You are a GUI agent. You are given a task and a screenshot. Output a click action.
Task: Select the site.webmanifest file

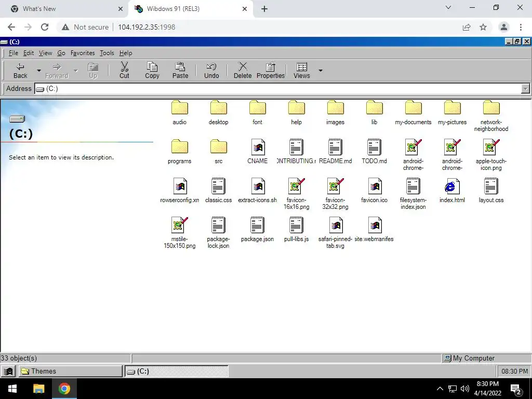(374, 230)
